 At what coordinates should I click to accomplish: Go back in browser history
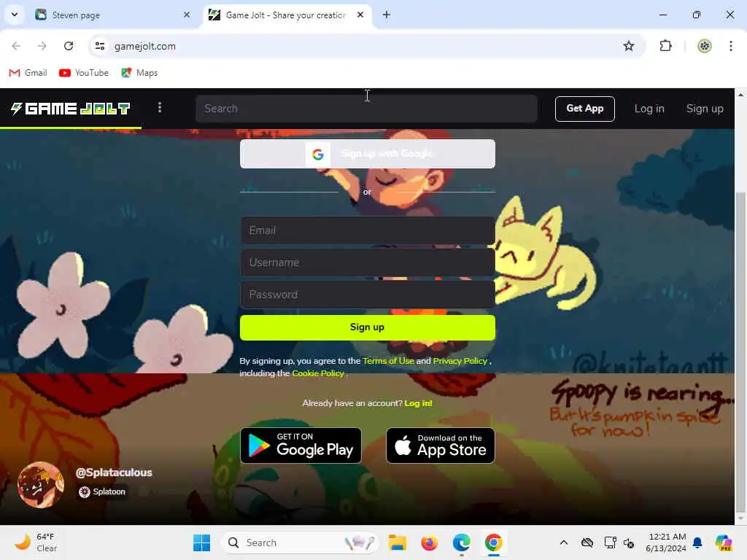click(16, 46)
